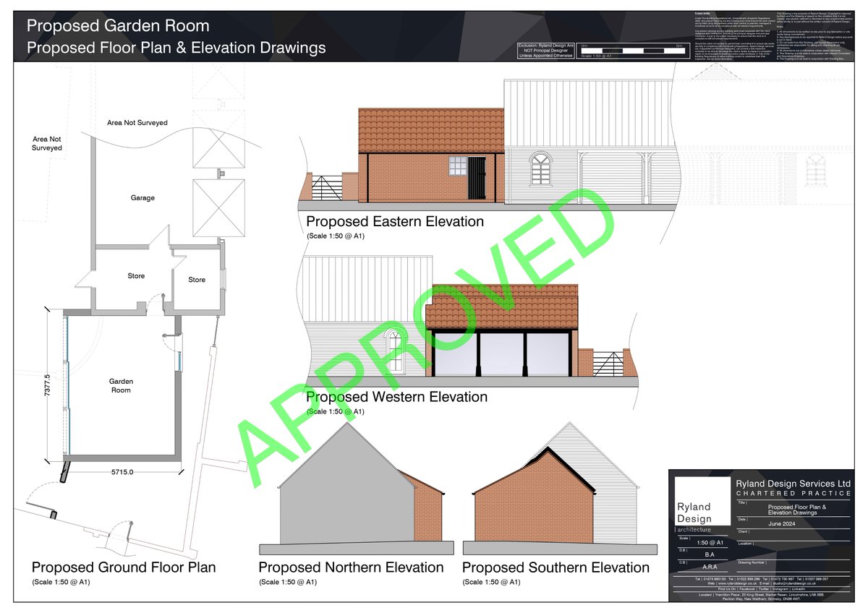This screenshot has width=868, height=613.
Task: Click the '5715.0' horizontal dimension
Action: tap(122, 471)
